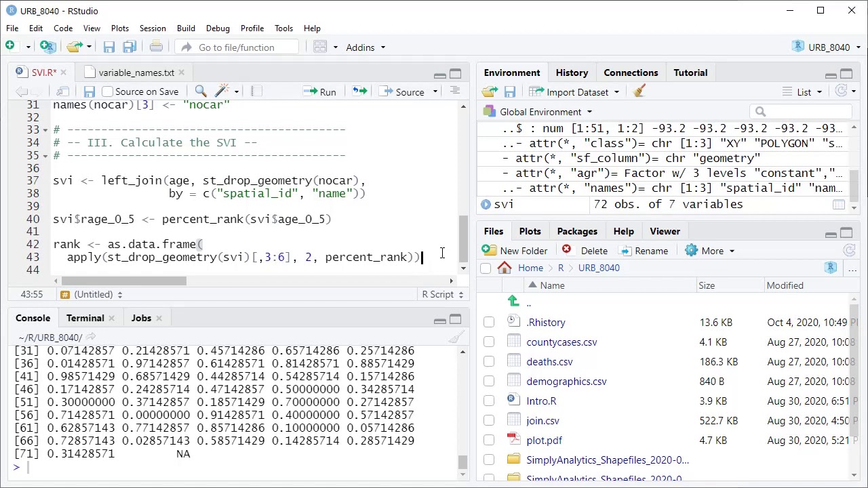Click the Environment search box
This screenshot has height=488, width=868.
[x=801, y=112]
